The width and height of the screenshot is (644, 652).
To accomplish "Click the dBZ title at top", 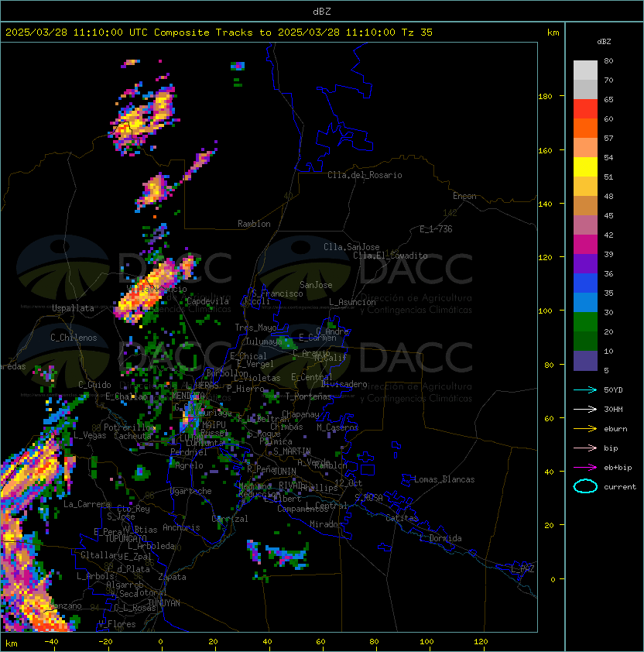I will [x=322, y=11].
